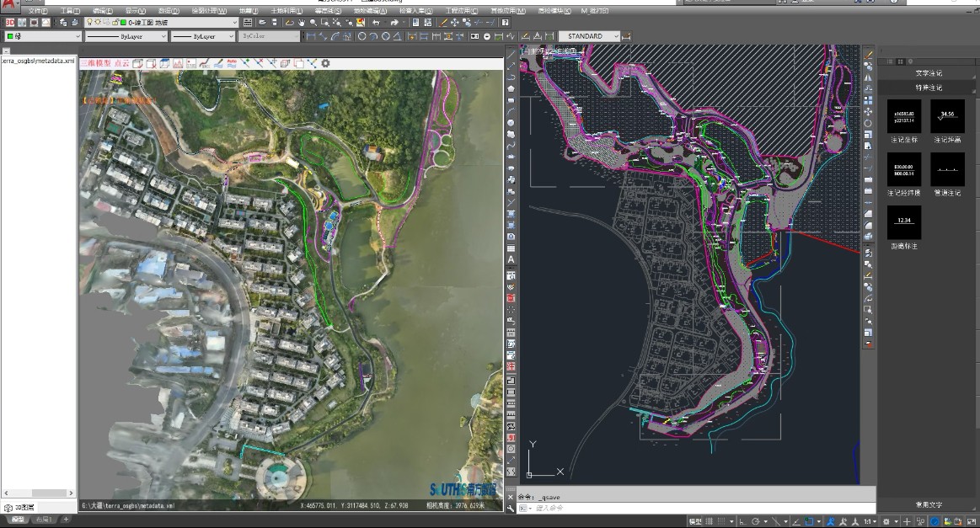
Task: Select the 注记坪高 thumbnail
Action: tap(947, 116)
